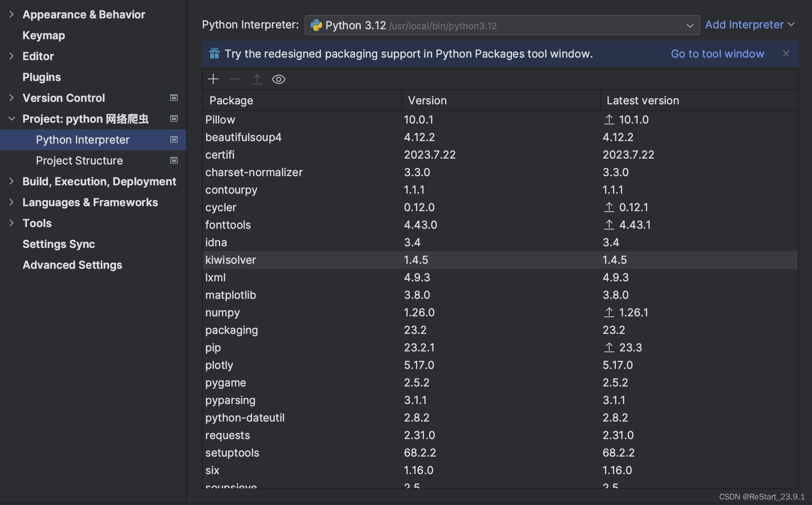Click project-level icon beside Project Structure

174,160
